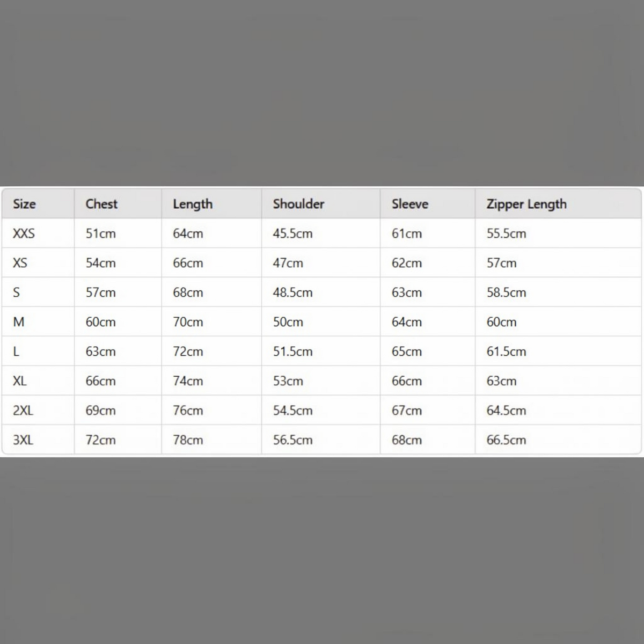Select the XXS size row label
This screenshot has width=644, height=644.
pyautogui.click(x=24, y=233)
